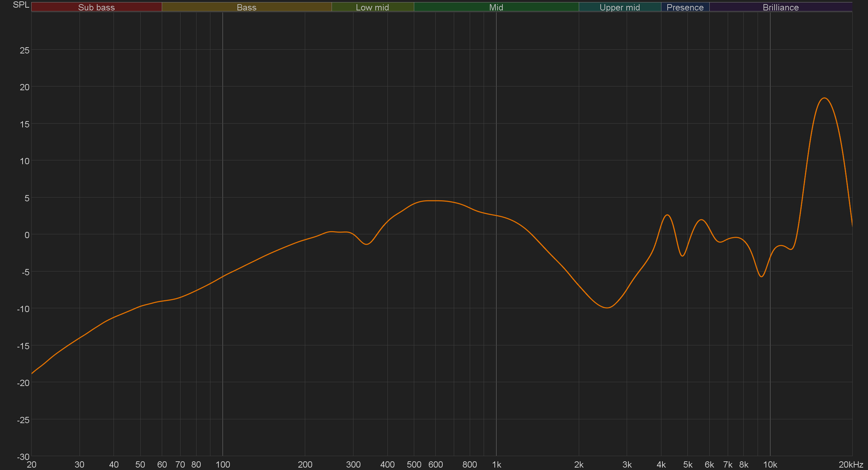Click the 1k frequency axis label
Image resolution: width=868 pixels, height=470 pixels.
tap(496, 464)
